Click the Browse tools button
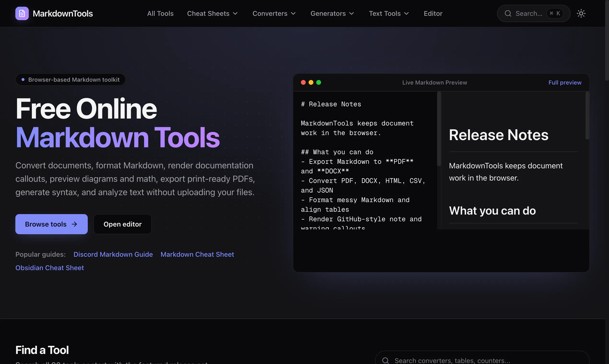This screenshot has width=609, height=364. (x=51, y=224)
